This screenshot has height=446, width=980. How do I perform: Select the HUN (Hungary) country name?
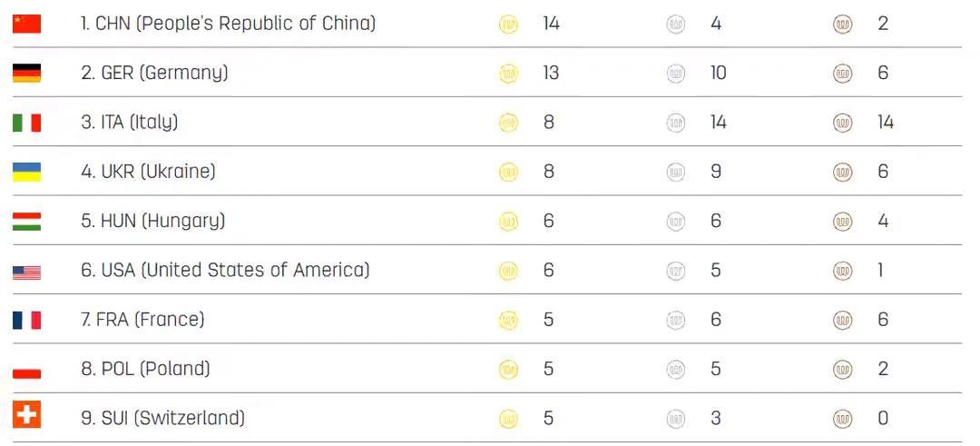coord(152,221)
